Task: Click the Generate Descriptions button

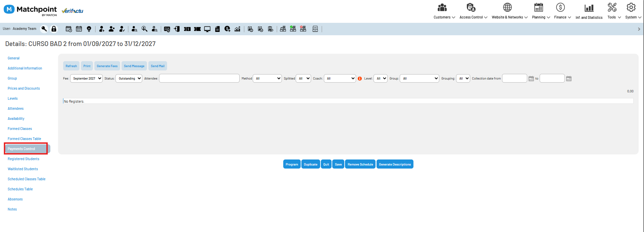Action: pyautogui.click(x=395, y=164)
